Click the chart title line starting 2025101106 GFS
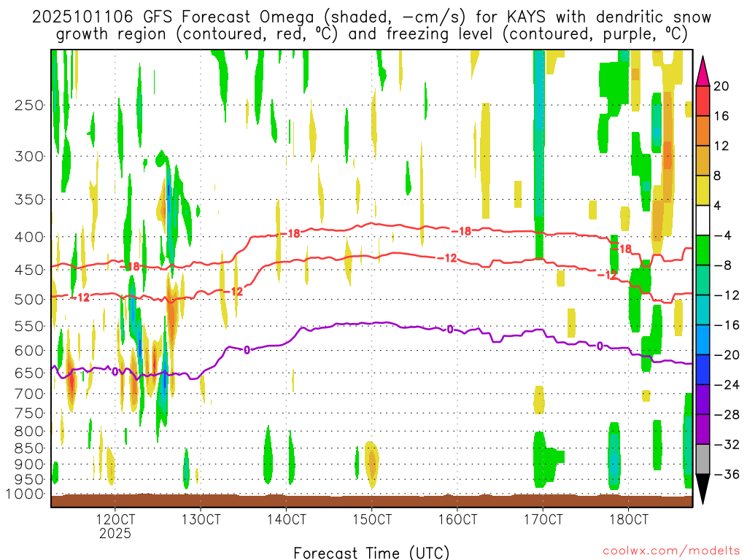The image size is (747, 560). [371, 17]
